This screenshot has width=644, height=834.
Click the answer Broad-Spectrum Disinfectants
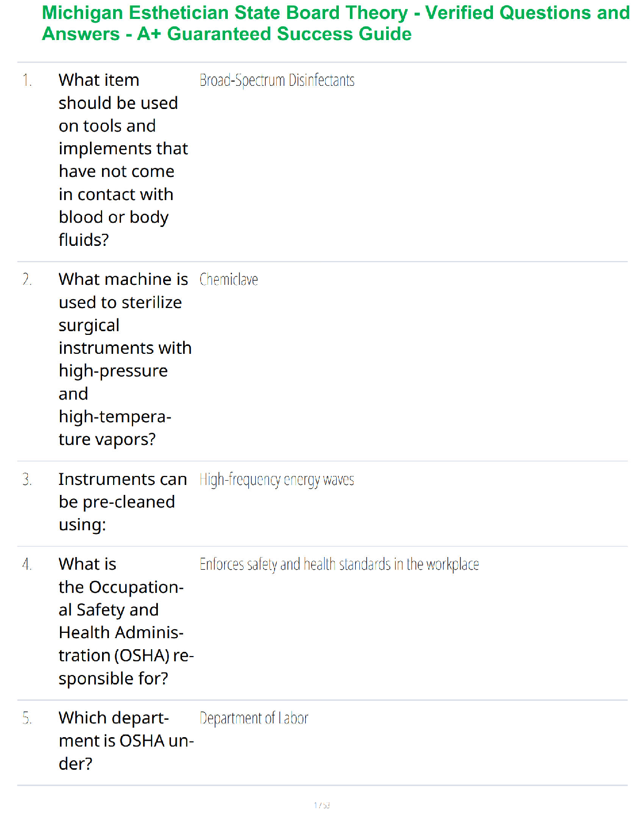[x=277, y=80]
